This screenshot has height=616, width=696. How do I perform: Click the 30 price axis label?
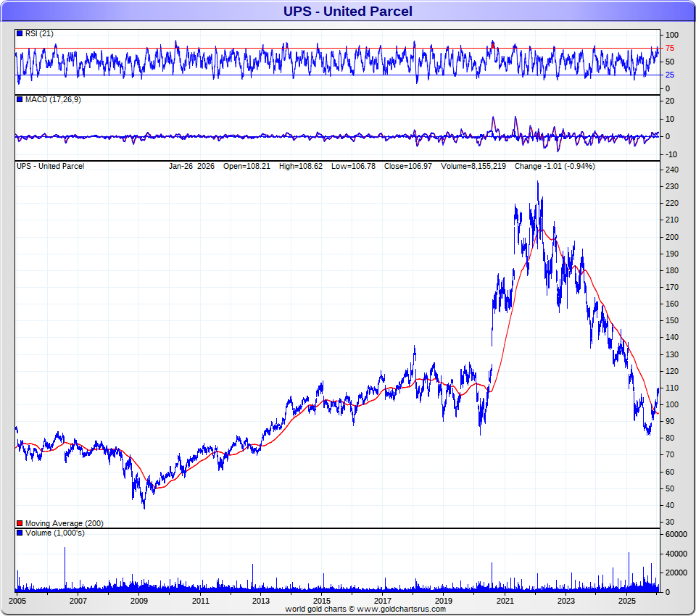point(670,522)
